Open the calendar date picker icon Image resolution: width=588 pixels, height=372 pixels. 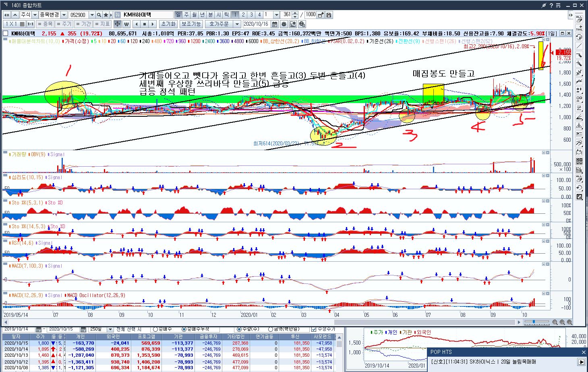[x=275, y=24]
